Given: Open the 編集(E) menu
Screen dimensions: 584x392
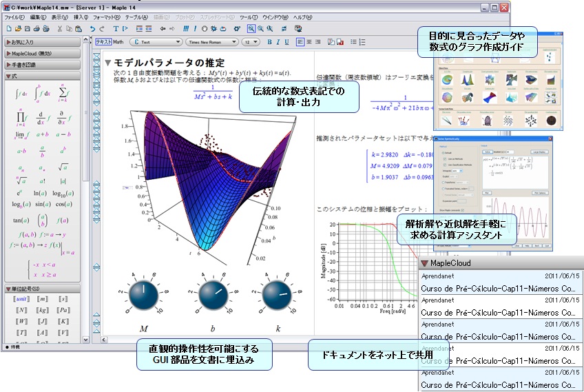Looking at the screenshot, I should (38, 17).
